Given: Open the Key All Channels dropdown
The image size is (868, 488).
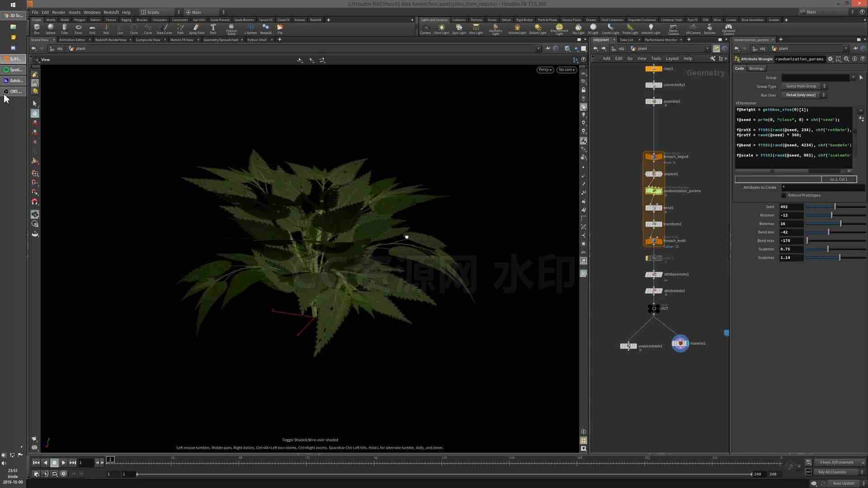Looking at the screenshot, I should coord(840,472).
